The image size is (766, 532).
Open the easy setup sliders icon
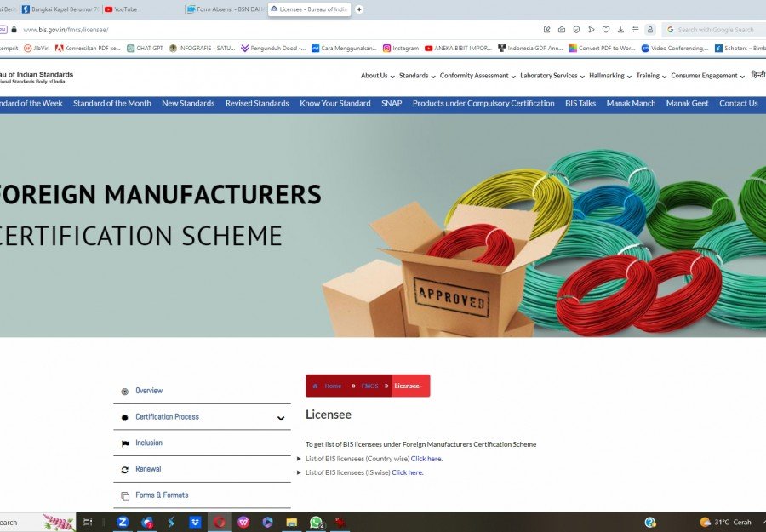[x=635, y=30]
